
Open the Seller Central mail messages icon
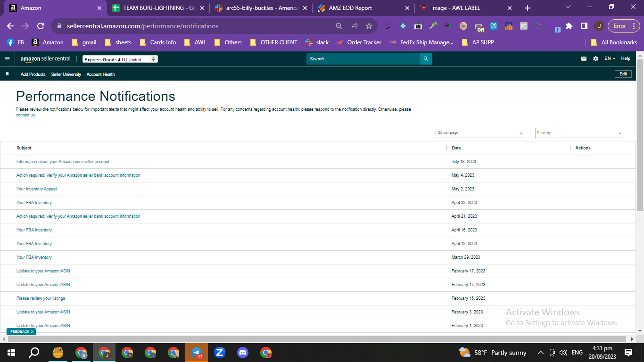(x=584, y=59)
